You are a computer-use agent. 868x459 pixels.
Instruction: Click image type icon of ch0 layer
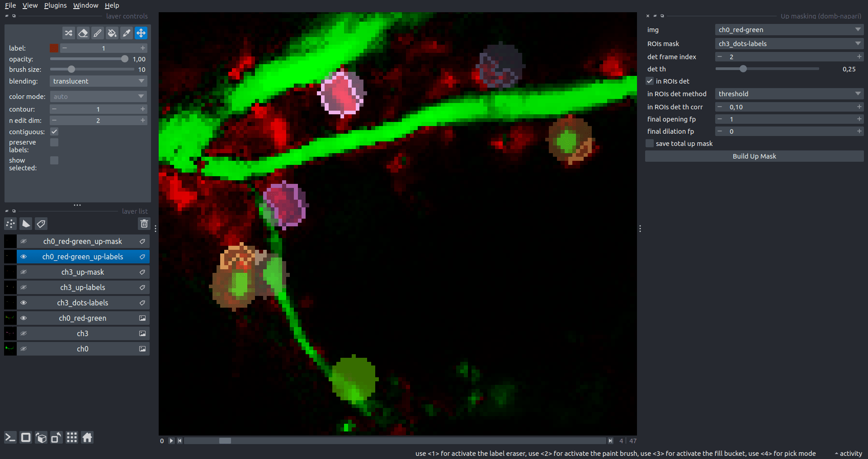(142, 349)
